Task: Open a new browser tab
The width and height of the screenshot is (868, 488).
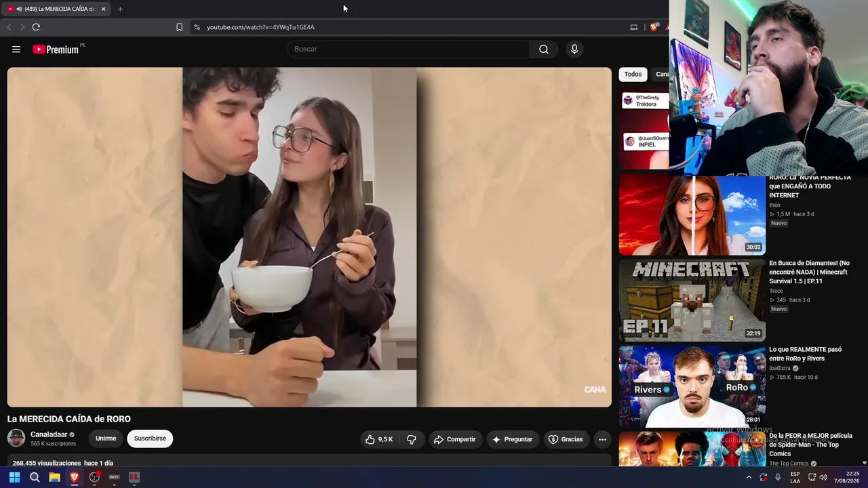Action: (120, 9)
